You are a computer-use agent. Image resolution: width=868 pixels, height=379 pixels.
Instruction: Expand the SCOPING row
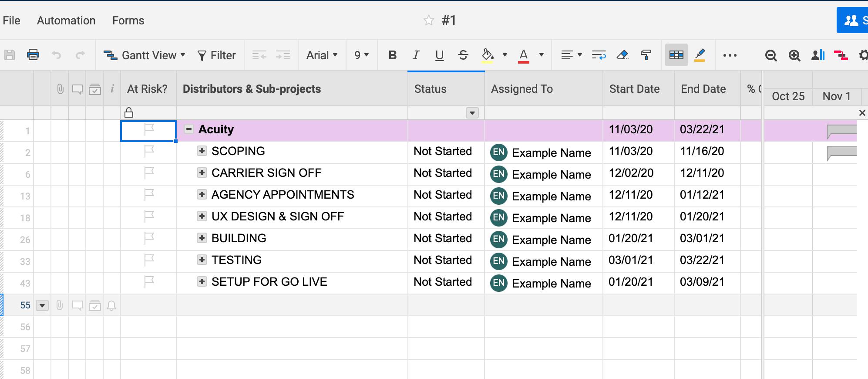(x=202, y=151)
